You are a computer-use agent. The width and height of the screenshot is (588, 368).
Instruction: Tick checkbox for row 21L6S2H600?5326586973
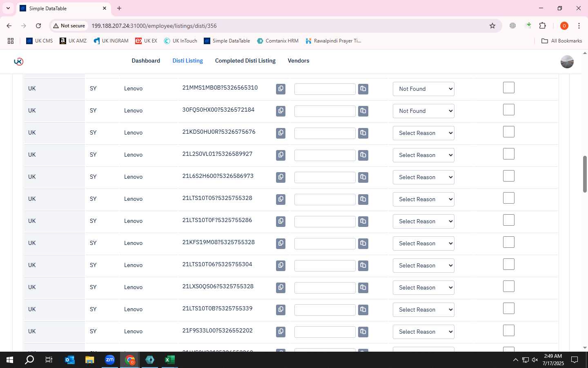[x=508, y=176]
